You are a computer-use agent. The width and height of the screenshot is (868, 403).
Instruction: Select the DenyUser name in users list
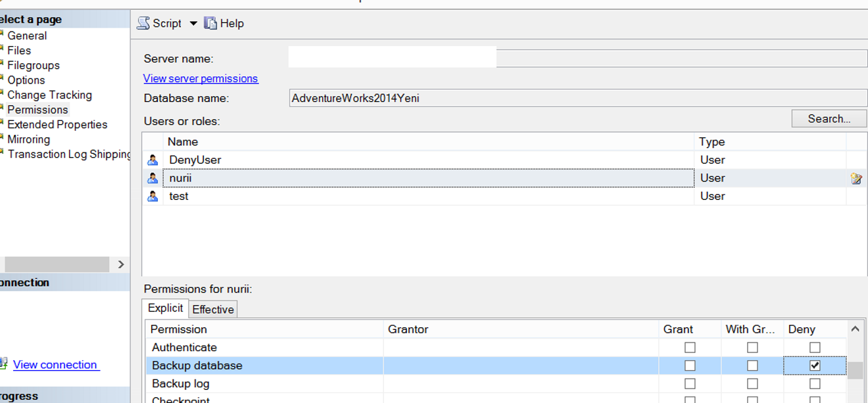[x=195, y=160]
